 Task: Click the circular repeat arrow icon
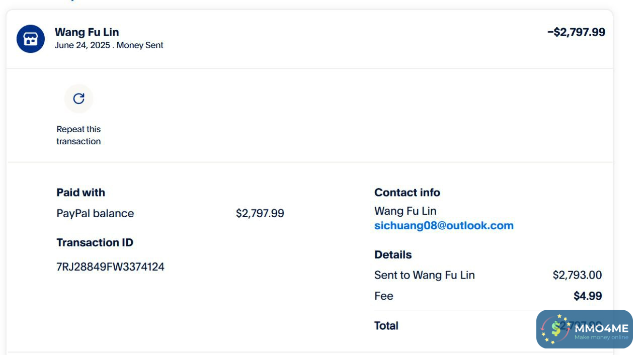click(x=79, y=99)
